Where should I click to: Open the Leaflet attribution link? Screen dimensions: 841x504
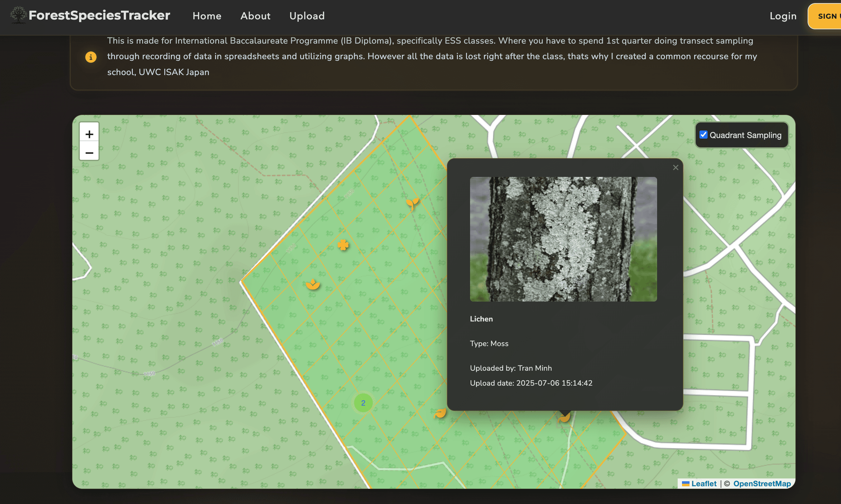[x=704, y=483]
